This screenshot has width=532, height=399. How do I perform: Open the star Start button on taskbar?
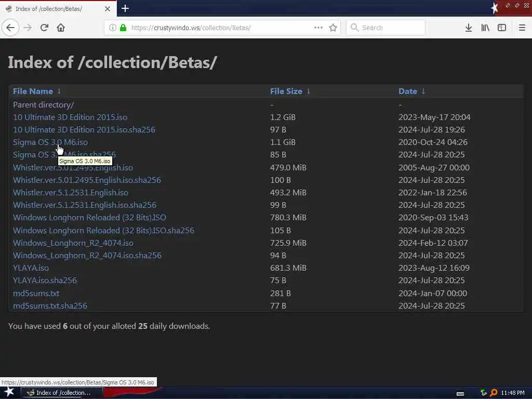tap(9, 392)
